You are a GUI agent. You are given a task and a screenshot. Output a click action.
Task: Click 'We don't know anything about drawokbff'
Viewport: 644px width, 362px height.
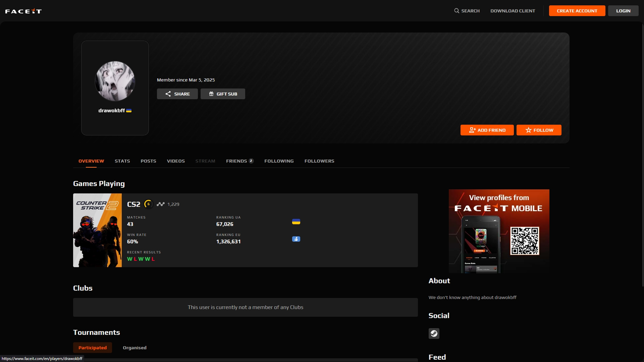[x=472, y=297]
